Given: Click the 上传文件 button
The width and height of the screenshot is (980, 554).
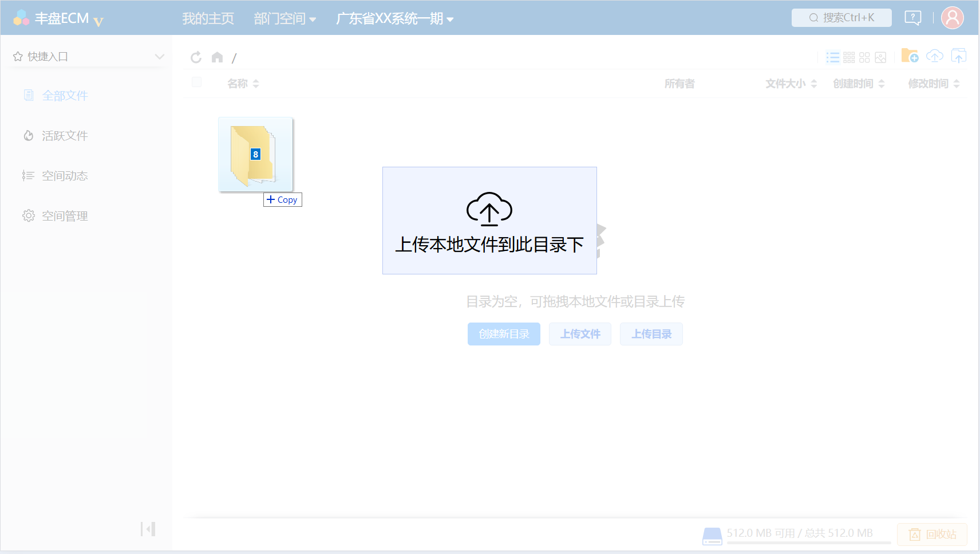Looking at the screenshot, I should pos(580,334).
